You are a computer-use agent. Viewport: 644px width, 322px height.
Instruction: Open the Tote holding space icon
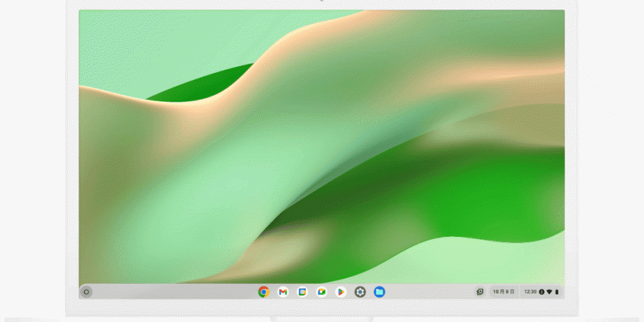coord(480,292)
